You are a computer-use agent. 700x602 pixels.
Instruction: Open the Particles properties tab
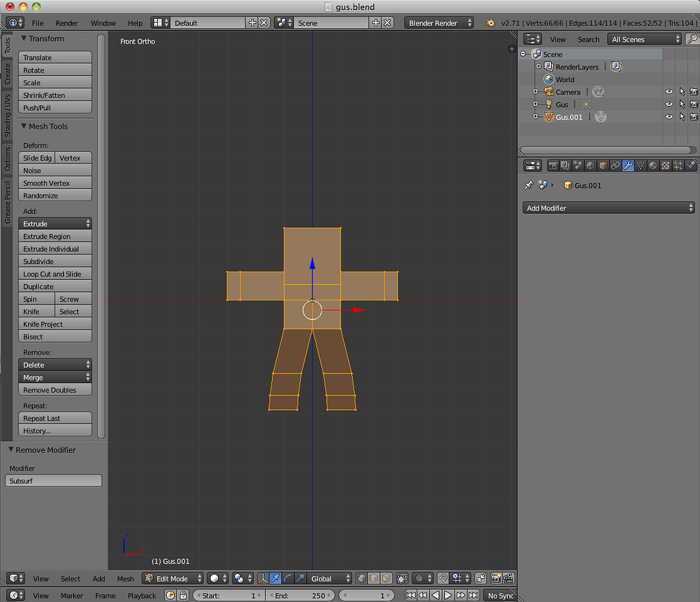[677, 166]
